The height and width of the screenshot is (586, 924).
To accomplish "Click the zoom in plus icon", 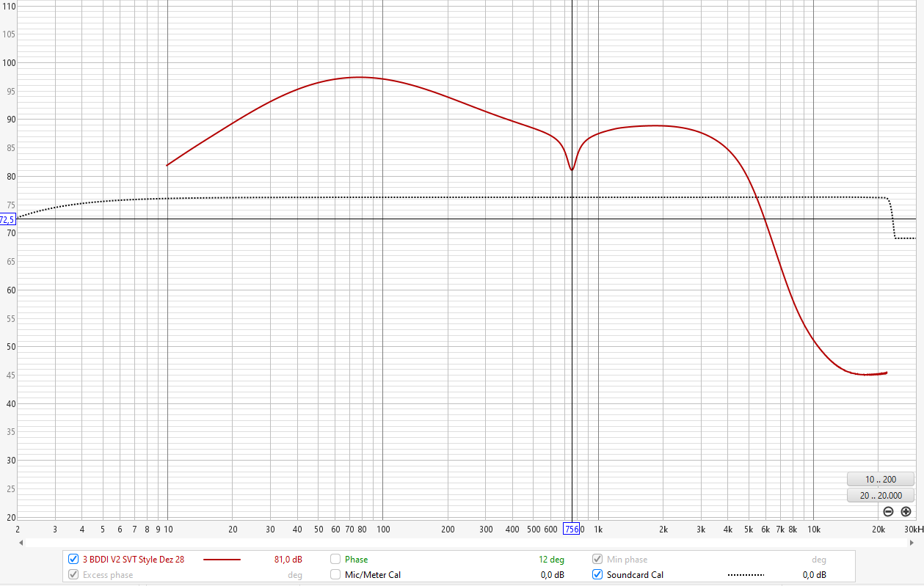I will point(906,512).
